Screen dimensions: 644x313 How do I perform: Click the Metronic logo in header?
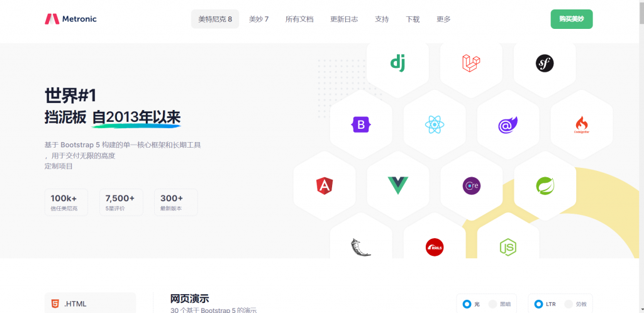pos(70,19)
